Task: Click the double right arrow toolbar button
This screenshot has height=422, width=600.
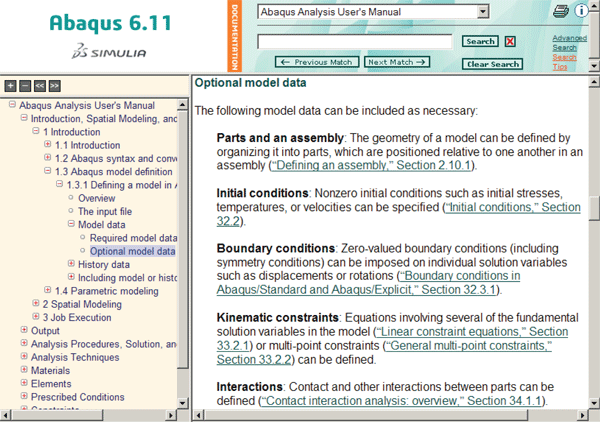Action: click(x=54, y=86)
